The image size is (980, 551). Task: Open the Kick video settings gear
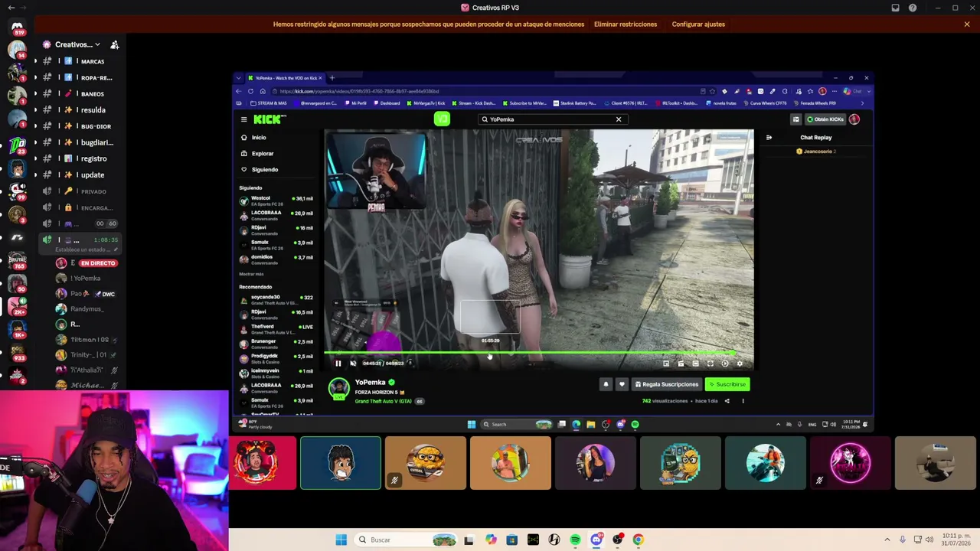pyautogui.click(x=740, y=364)
